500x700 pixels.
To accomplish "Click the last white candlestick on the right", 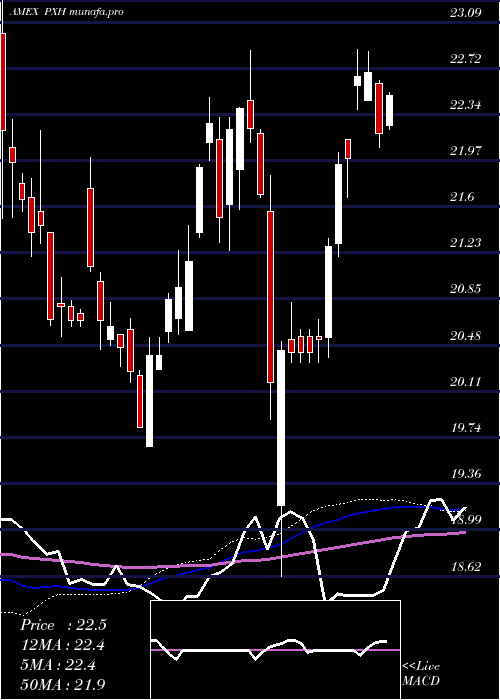I will 390,111.
